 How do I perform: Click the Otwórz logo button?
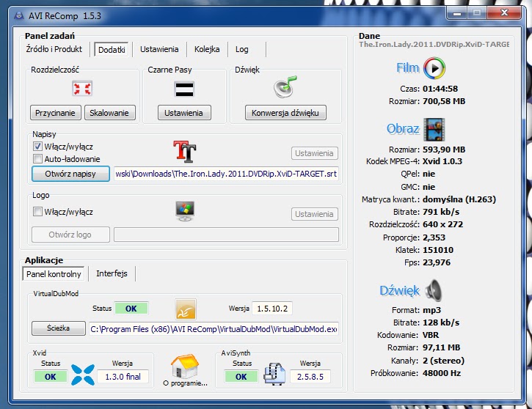pyautogui.click(x=70, y=235)
